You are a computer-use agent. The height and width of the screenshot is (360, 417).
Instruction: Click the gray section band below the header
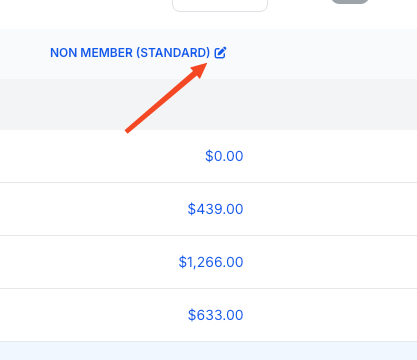click(208, 104)
